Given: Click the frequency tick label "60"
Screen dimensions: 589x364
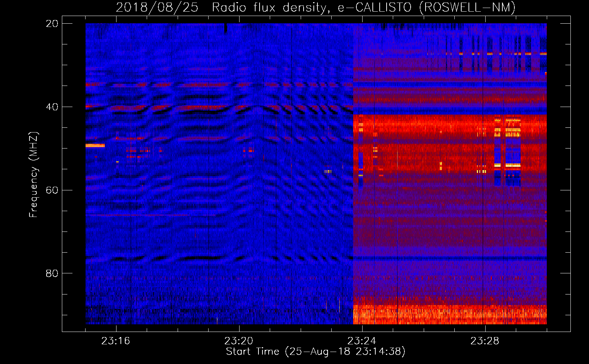Looking at the screenshot, I should [x=52, y=190].
